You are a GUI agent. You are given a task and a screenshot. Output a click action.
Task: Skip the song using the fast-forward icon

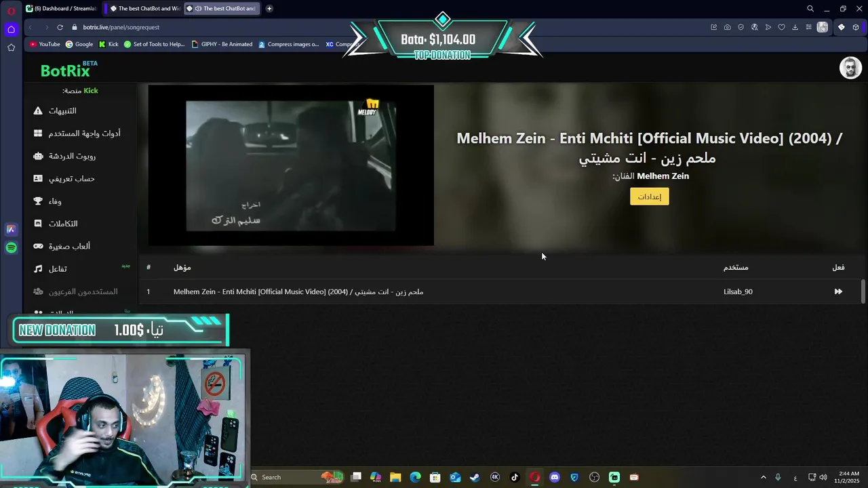(x=838, y=291)
